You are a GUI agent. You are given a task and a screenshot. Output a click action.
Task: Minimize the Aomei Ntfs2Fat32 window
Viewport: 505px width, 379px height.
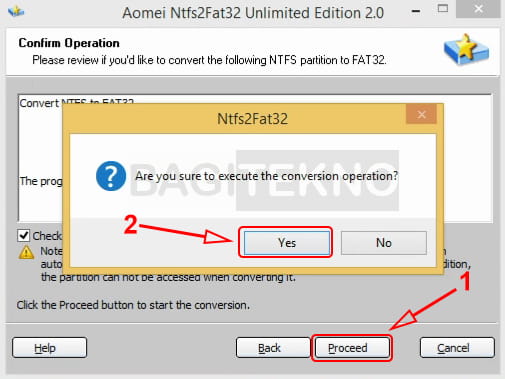click(416, 11)
